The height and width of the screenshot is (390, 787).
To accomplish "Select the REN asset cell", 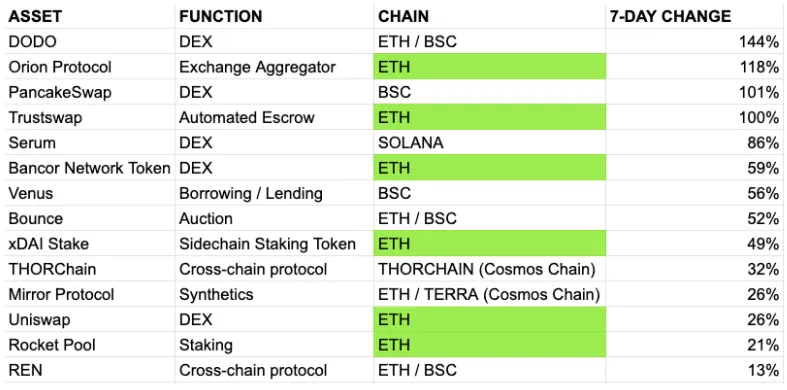I will point(89,370).
